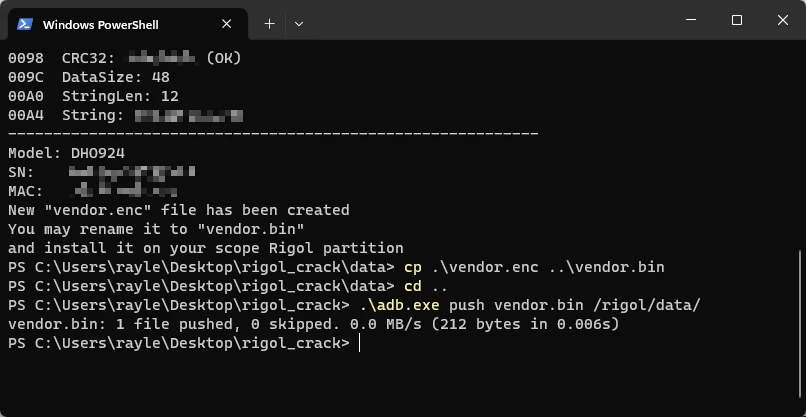The image size is (806, 417).
Task: Click the "install it on your scope" line
Action: (205, 248)
